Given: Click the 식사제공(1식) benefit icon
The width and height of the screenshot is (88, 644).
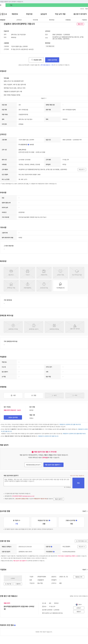Looking at the screenshot, I should (60, 286).
